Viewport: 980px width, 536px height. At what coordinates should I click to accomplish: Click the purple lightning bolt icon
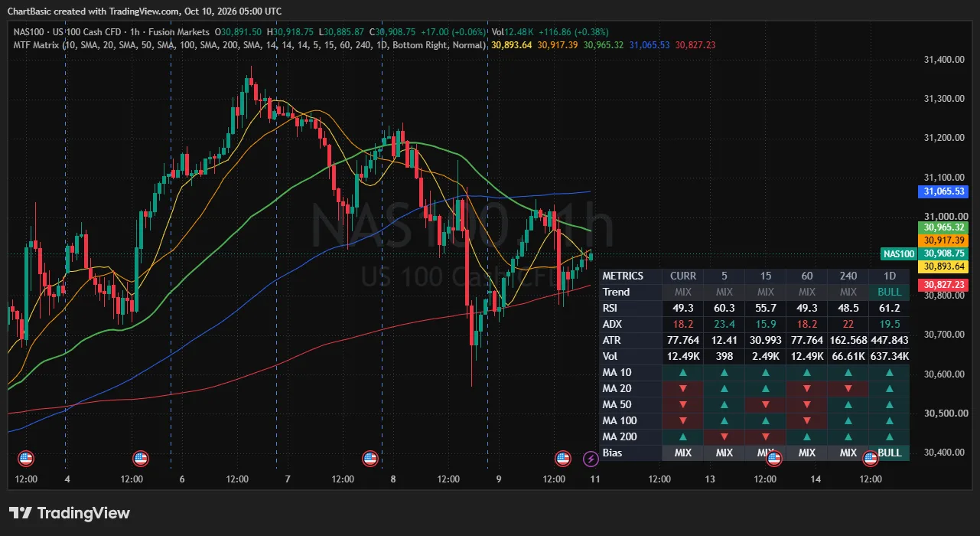[x=591, y=459]
